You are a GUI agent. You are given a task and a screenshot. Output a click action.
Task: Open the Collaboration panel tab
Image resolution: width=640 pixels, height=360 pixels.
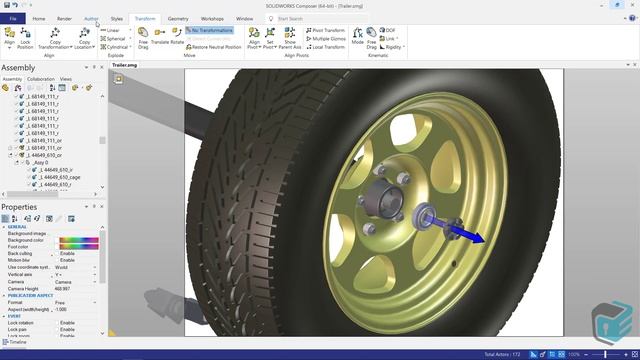pos(41,79)
